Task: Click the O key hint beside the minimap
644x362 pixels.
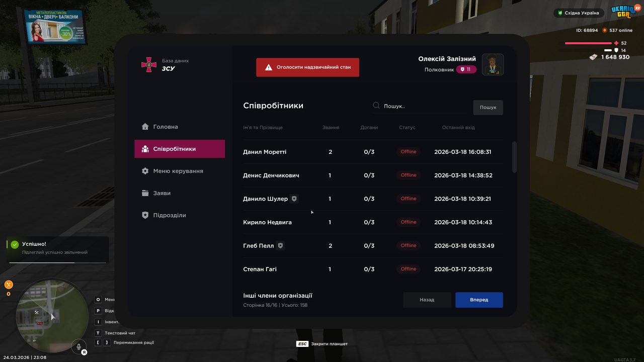Action: (98, 300)
